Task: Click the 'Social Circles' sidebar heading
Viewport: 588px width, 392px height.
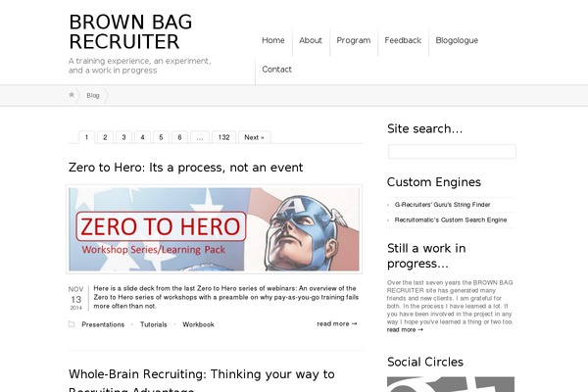Action: click(425, 362)
